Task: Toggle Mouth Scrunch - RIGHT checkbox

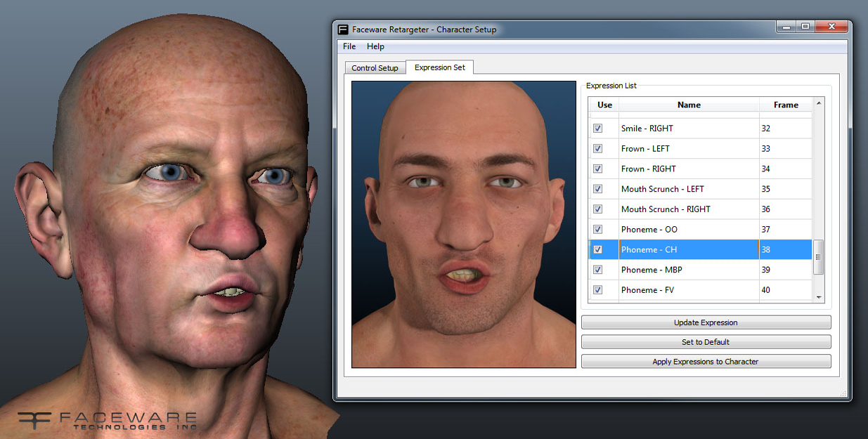Action: coord(597,209)
